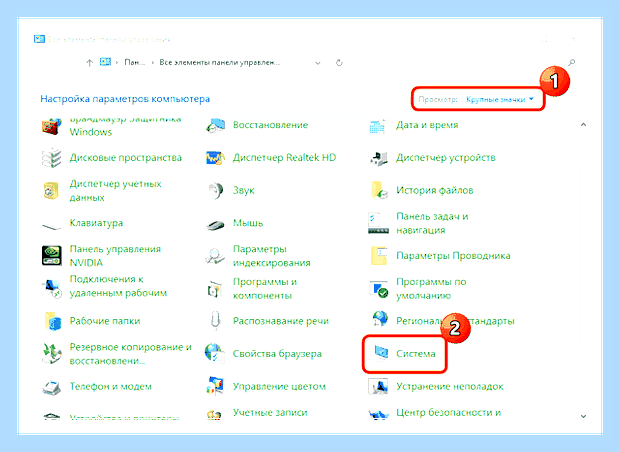Open Программы по умолчанию icon

tap(378, 289)
